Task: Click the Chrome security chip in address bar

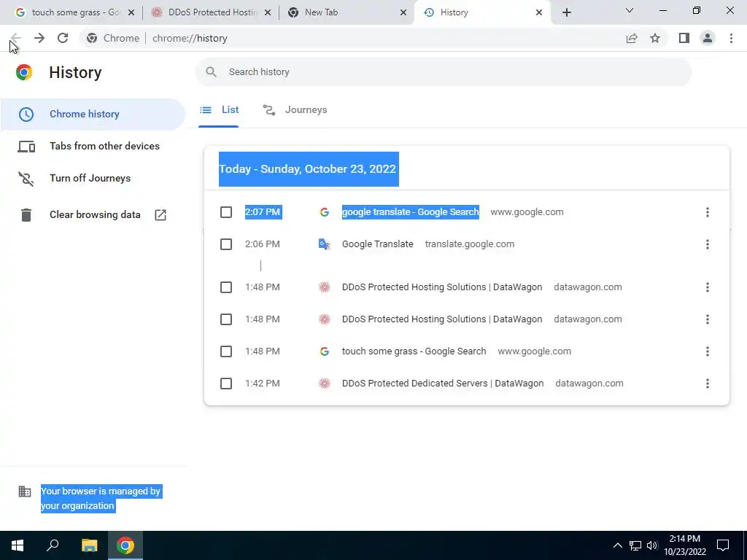Action: tap(113, 38)
